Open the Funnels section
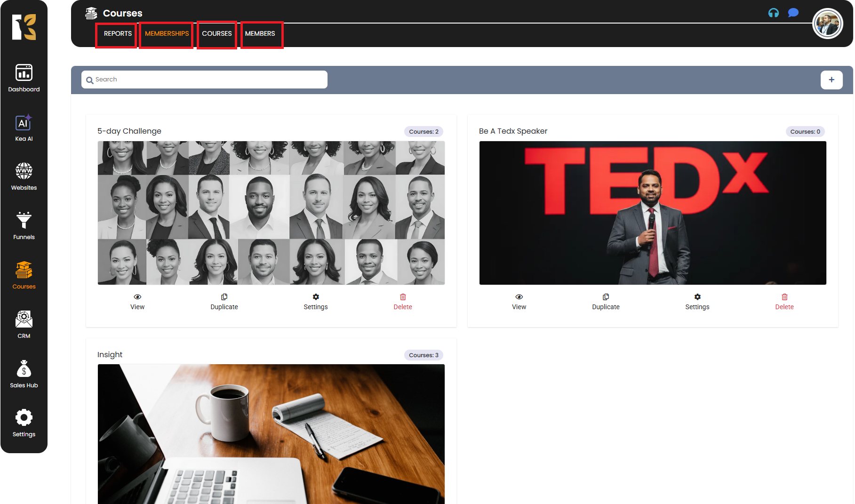This screenshot has width=855, height=504. coord(24,226)
